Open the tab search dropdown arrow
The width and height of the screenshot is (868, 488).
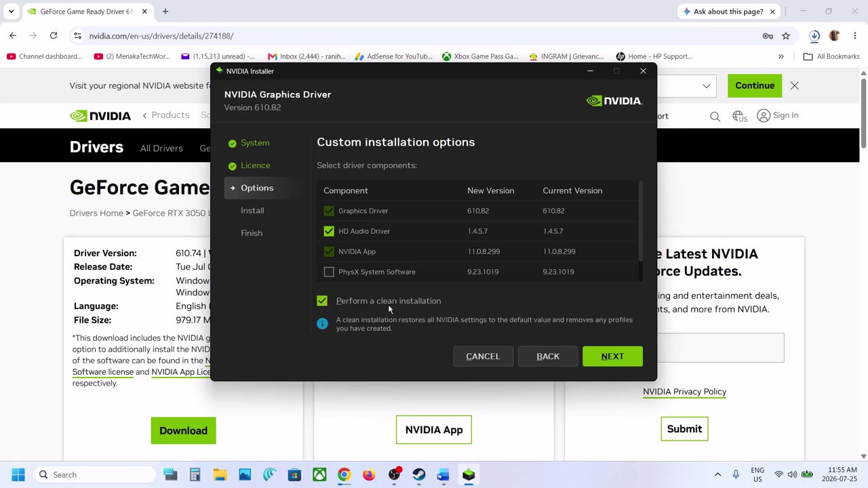pyautogui.click(x=11, y=12)
